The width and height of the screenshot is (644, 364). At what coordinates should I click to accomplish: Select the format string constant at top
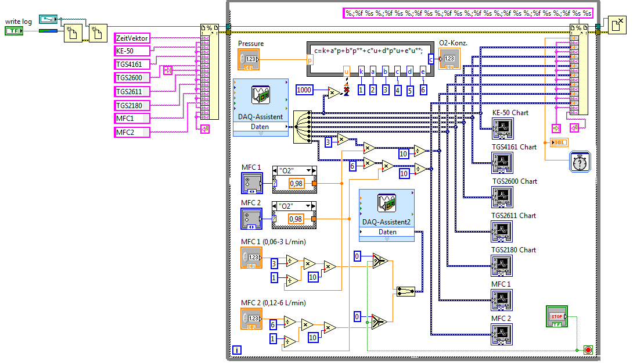pos(468,13)
